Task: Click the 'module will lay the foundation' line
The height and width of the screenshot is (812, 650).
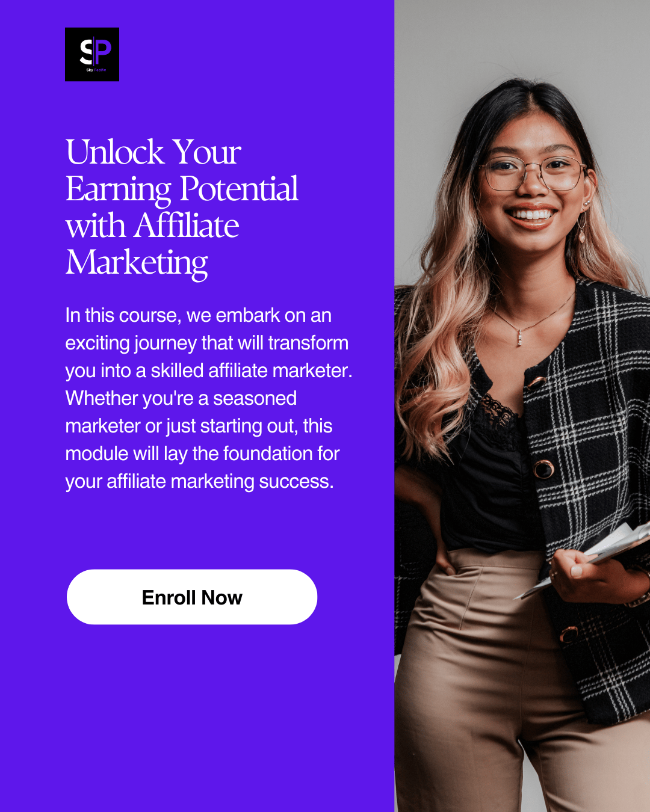Action: click(202, 454)
